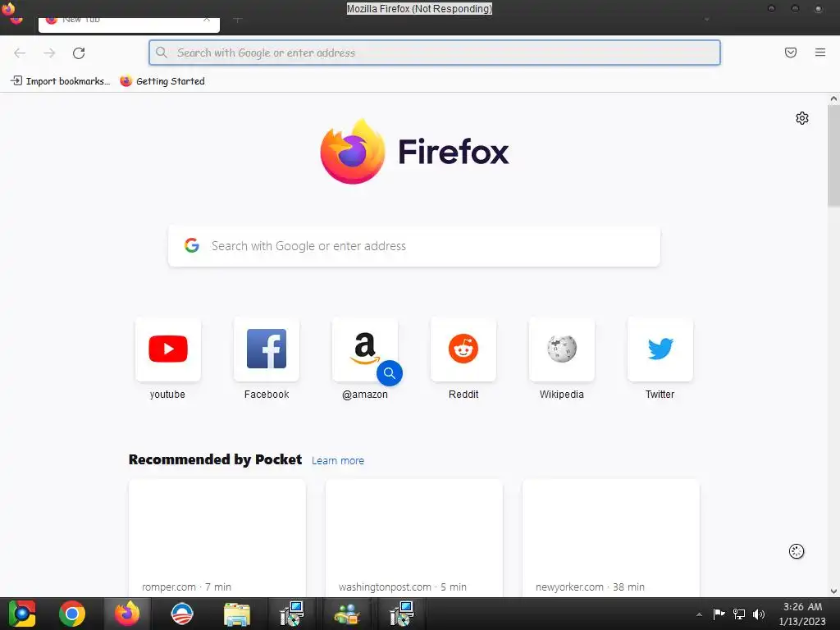Screen dimensions: 840x630
Task: Open the blue striped circle taskbar app
Action: tap(181, 614)
